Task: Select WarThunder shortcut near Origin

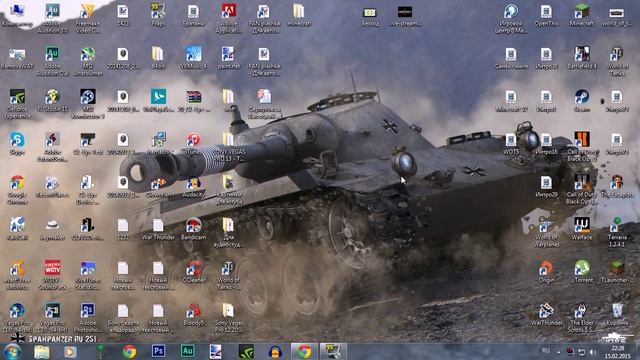Action: click(x=546, y=314)
